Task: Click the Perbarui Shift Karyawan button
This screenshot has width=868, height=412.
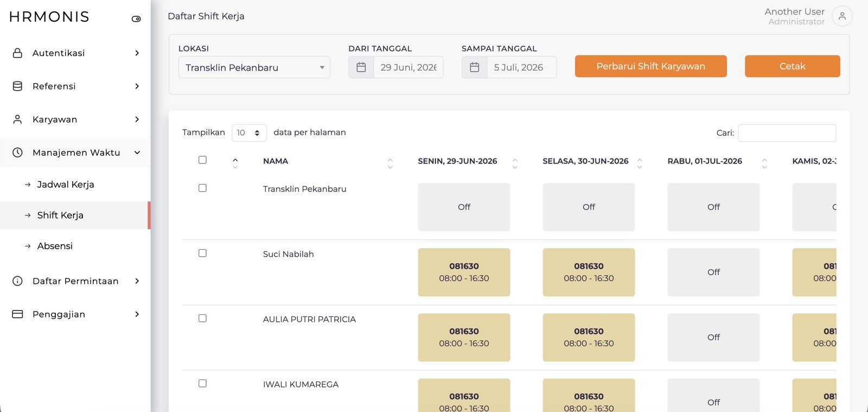Action: pyautogui.click(x=650, y=66)
